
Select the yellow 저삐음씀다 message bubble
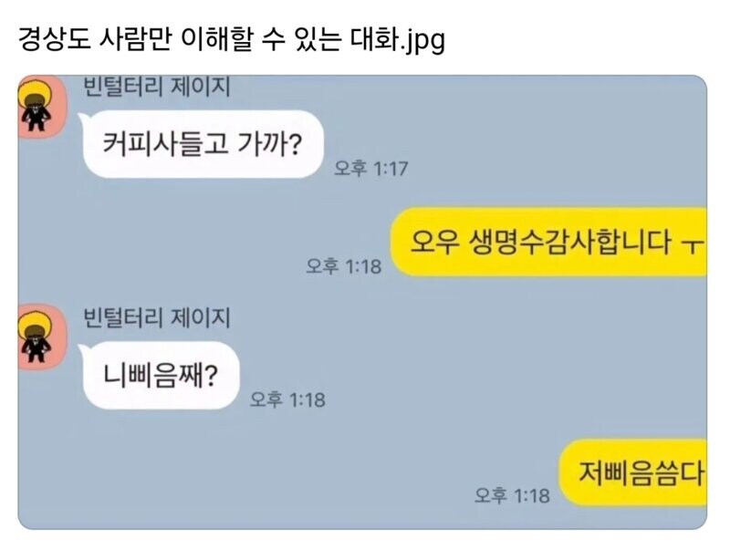point(632,472)
